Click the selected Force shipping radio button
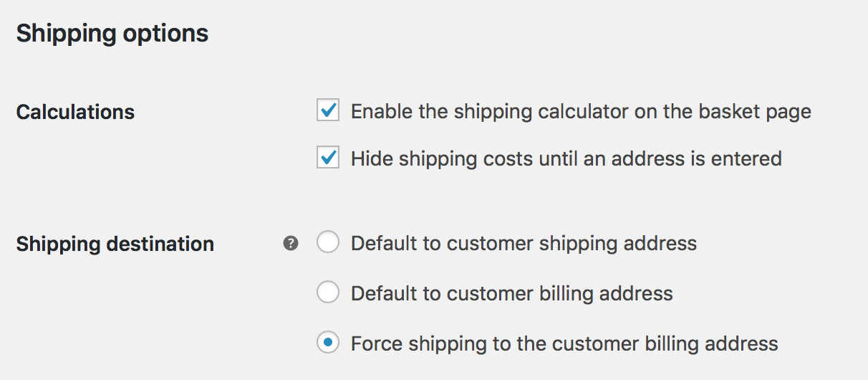The height and width of the screenshot is (380, 868). (x=328, y=343)
